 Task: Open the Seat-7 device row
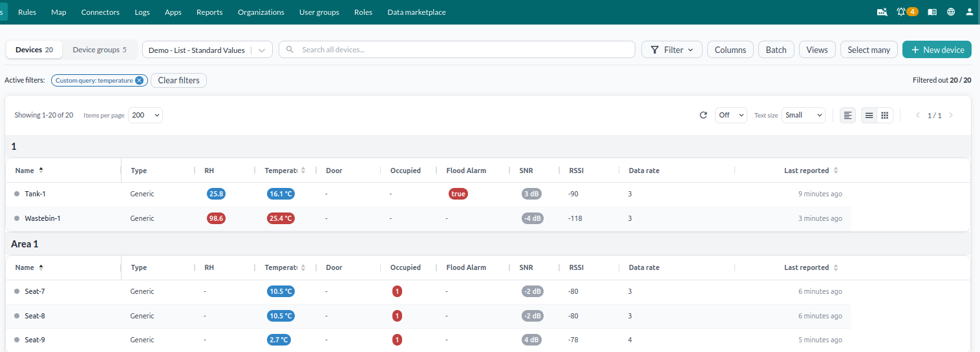pyautogui.click(x=427, y=291)
